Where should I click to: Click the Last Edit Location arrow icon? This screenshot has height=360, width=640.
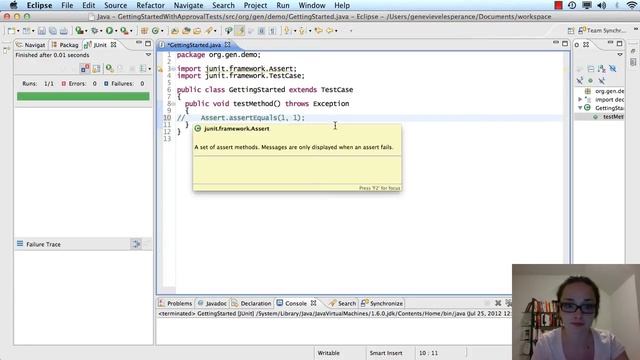point(318,31)
